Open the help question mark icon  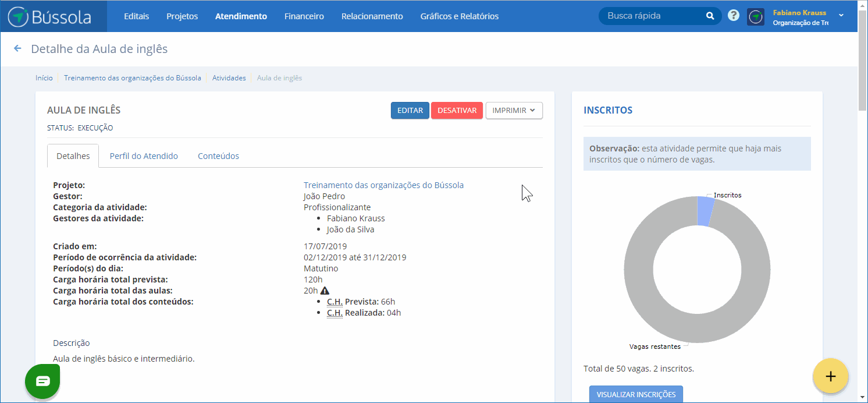pos(734,16)
